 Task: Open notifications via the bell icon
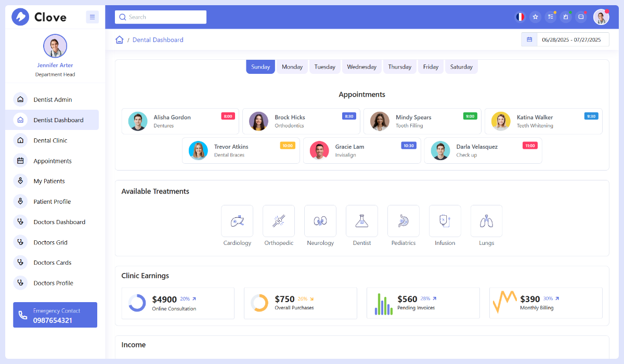pyautogui.click(x=566, y=17)
